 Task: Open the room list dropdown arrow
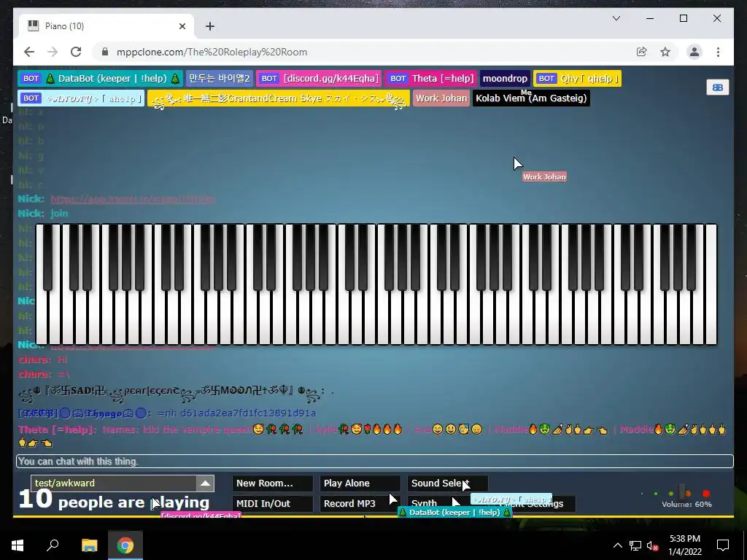(205, 483)
